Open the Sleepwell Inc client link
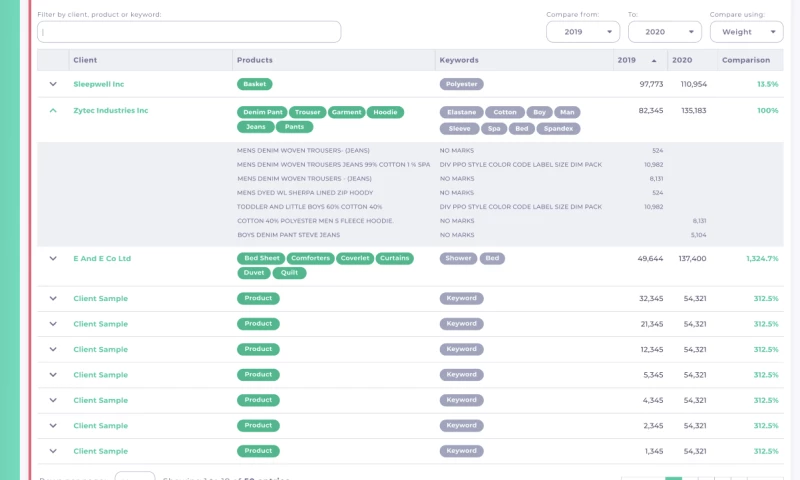Screen dimensions: 800x480 [99, 84]
